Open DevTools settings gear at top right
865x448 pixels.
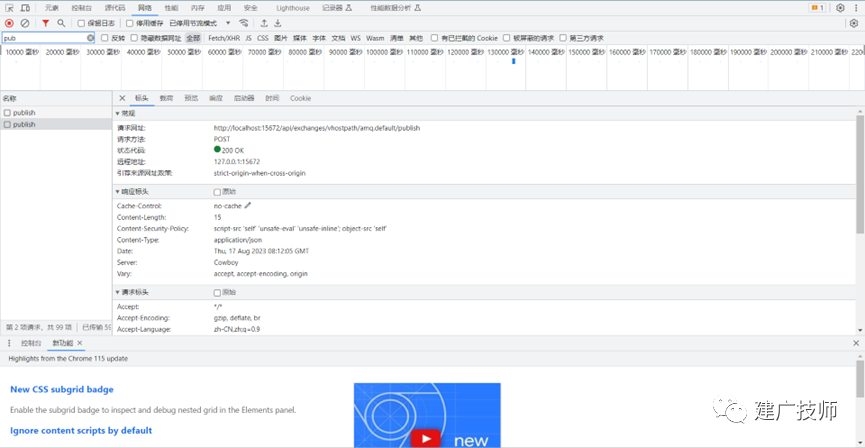[840, 8]
